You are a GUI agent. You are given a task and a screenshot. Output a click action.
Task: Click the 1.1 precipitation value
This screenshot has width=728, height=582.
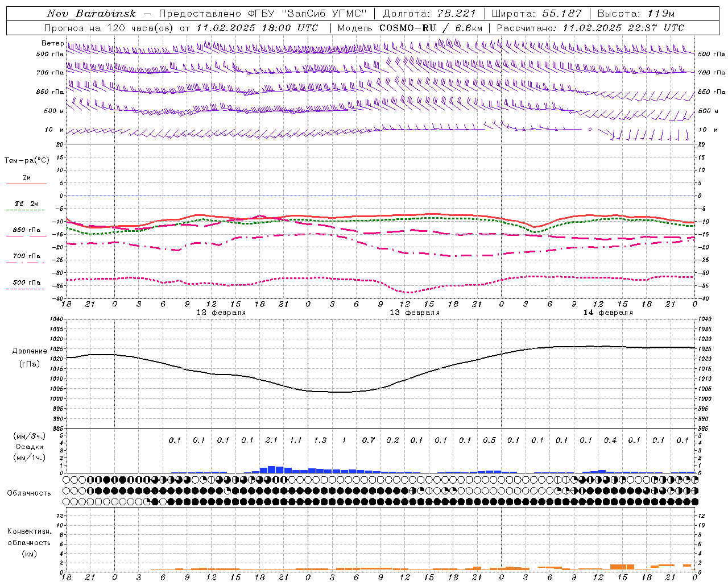coord(296,440)
